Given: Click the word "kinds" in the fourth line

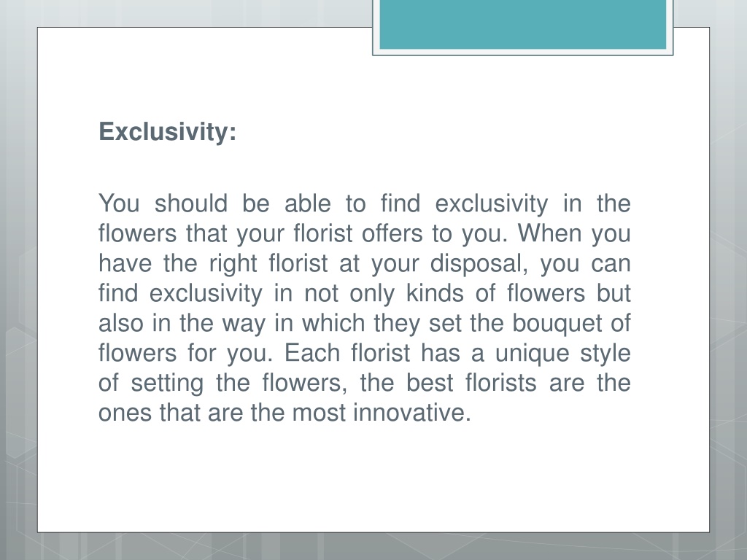Looking at the screenshot, I should (x=435, y=293).
